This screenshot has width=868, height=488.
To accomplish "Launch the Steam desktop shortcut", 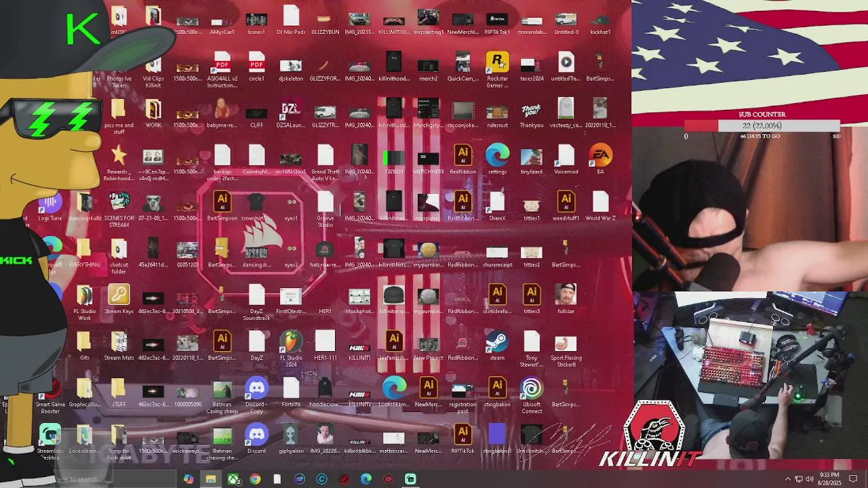I will [x=497, y=342].
